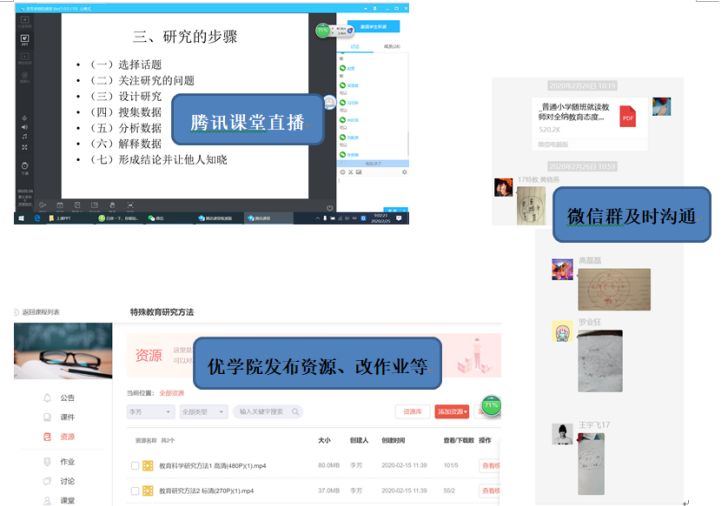Open 讨论 in the left navigation menu

(x=67, y=480)
